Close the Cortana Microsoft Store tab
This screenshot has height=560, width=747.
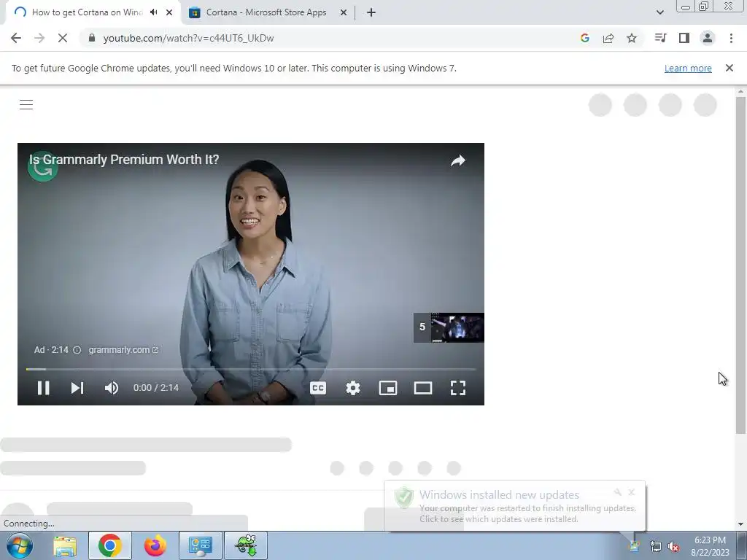pos(344,12)
